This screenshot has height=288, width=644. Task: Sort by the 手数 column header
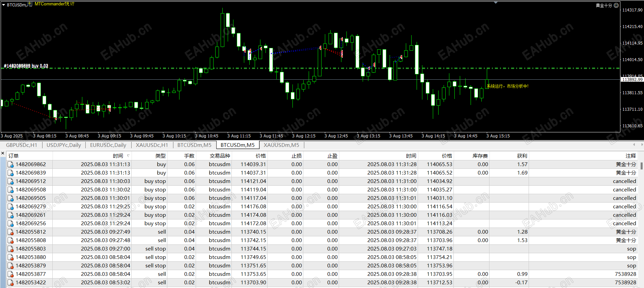coord(182,156)
